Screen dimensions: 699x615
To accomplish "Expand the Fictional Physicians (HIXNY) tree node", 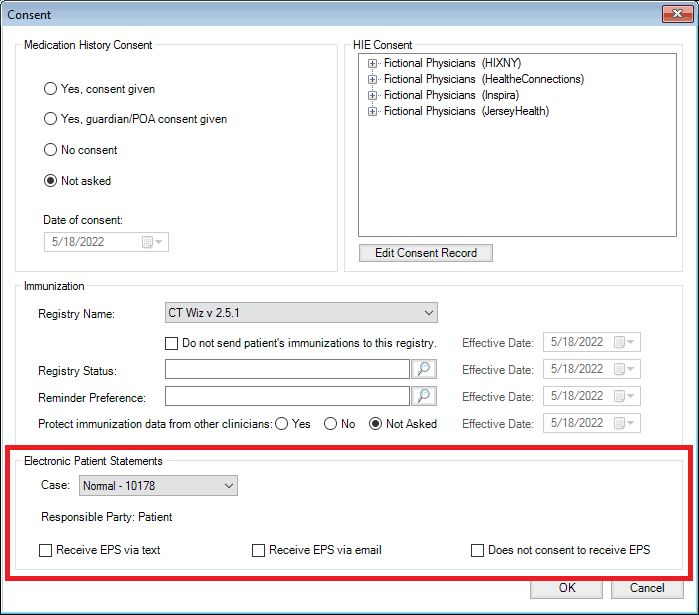I will point(373,63).
